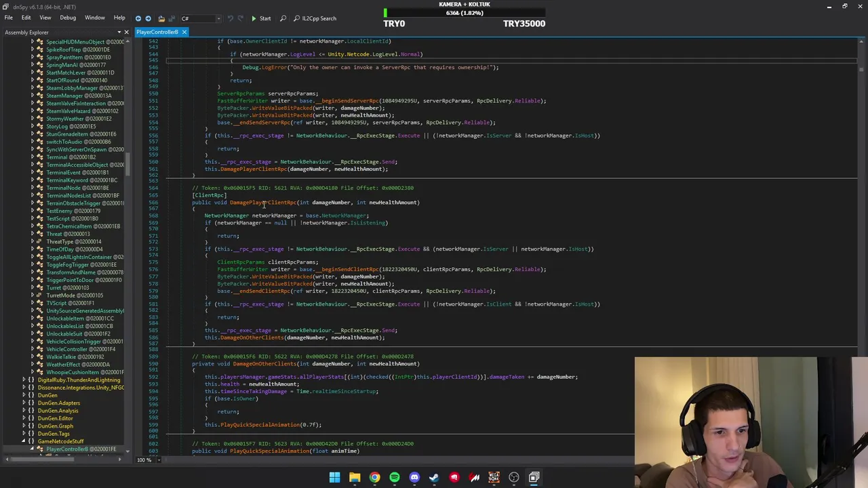
Task: Select the Terminal class tree item
Action: (71, 157)
